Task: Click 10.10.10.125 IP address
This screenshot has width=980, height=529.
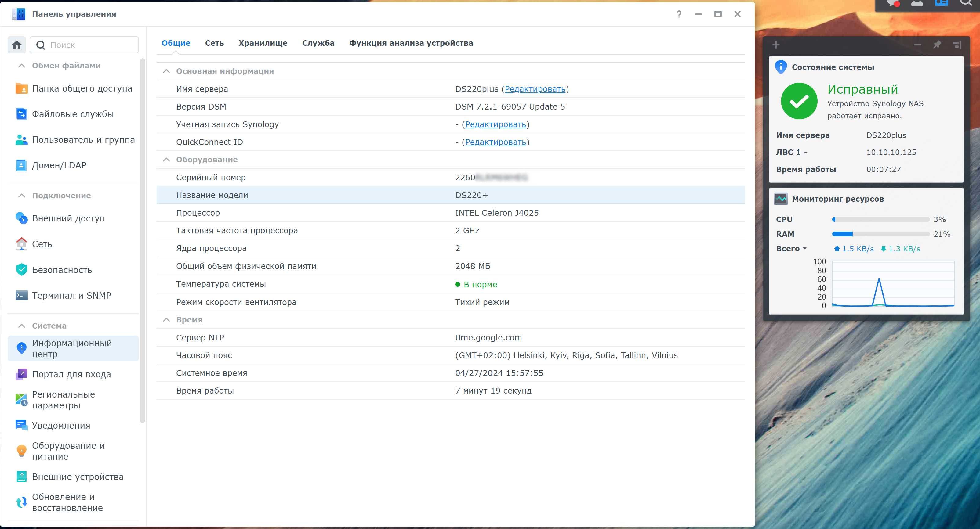Action: [891, 153]
